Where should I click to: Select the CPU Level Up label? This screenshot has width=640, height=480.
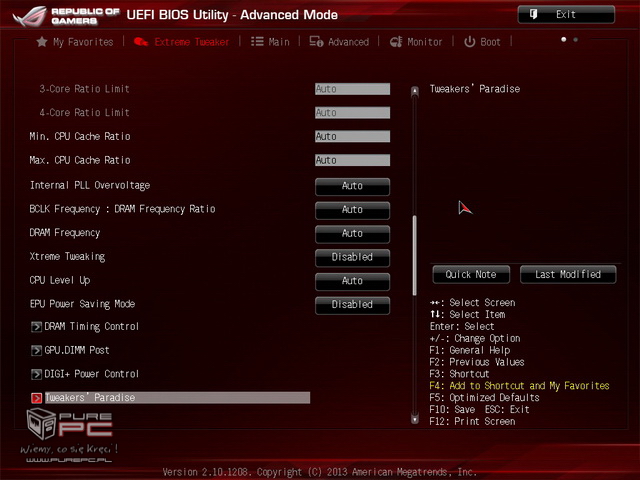pos(60,280)
